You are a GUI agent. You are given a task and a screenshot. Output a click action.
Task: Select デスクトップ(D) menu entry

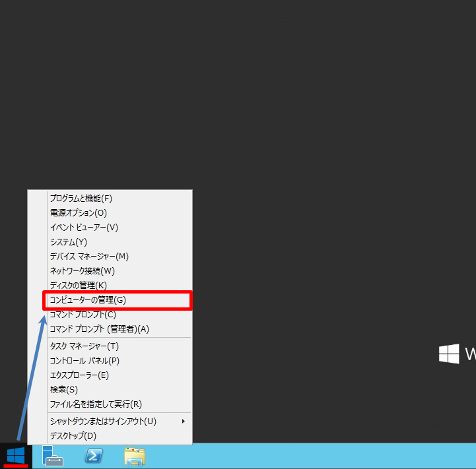click(x=110, y=436)
